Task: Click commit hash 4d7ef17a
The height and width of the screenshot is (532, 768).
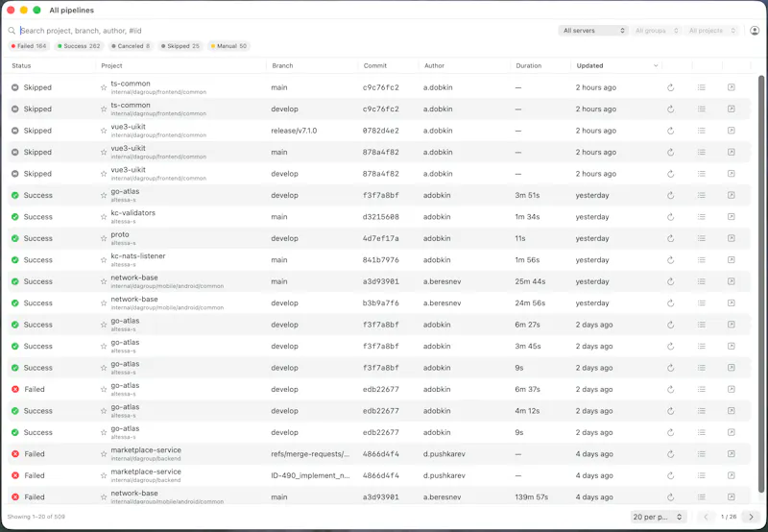Action: [x=380, y=238]
